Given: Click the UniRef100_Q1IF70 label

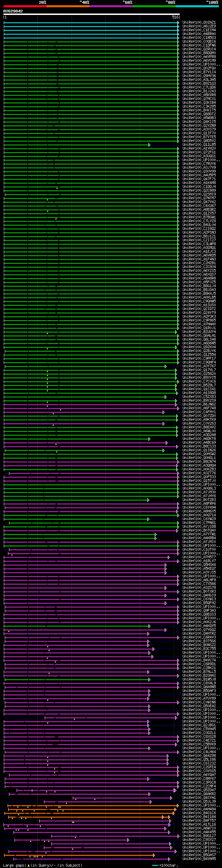Looking at the screenshot, I should (x=199, y=133).
